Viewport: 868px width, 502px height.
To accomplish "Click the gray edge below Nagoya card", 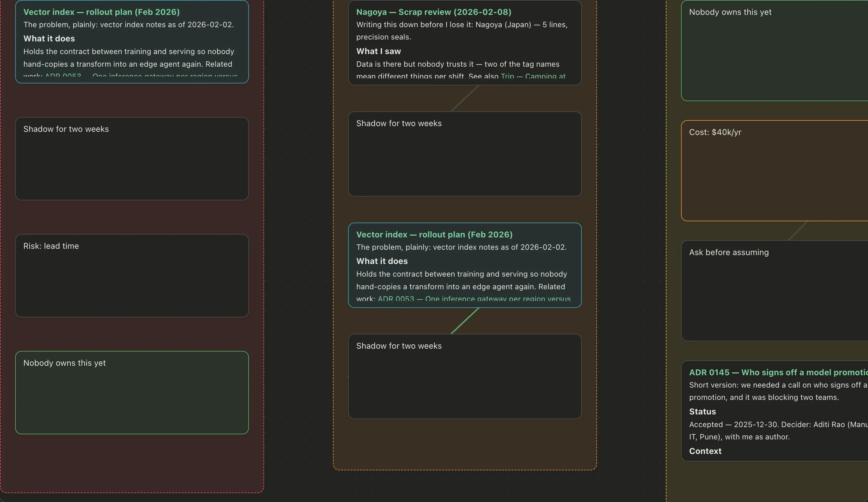I will click(x=465, y=98).
